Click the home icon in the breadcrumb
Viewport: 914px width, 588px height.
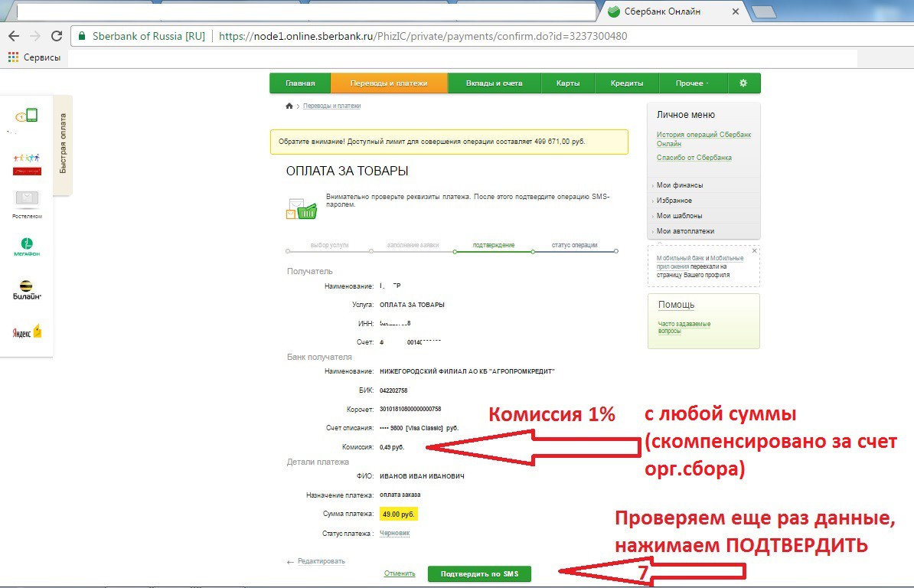(289, 106)
